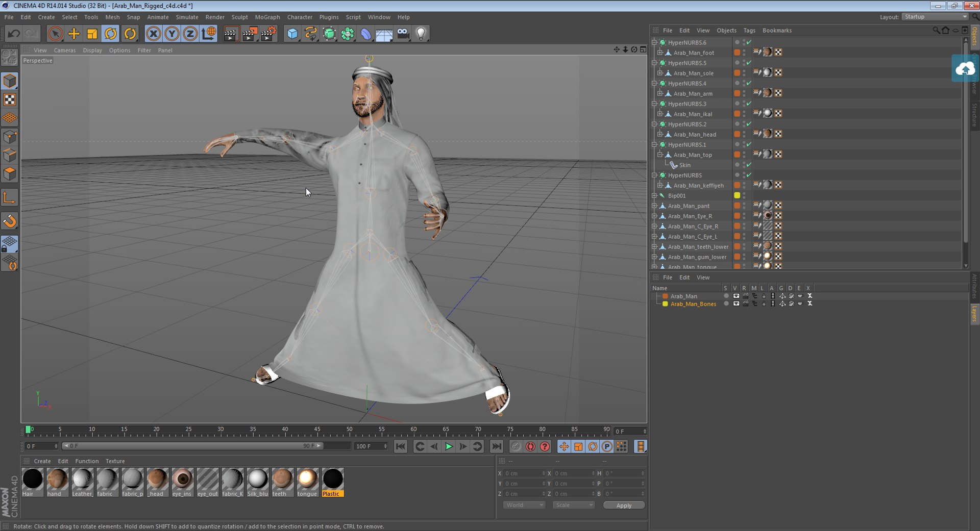
Task: Toggle Skin object enable checkmark
Action: click(749, 165)
